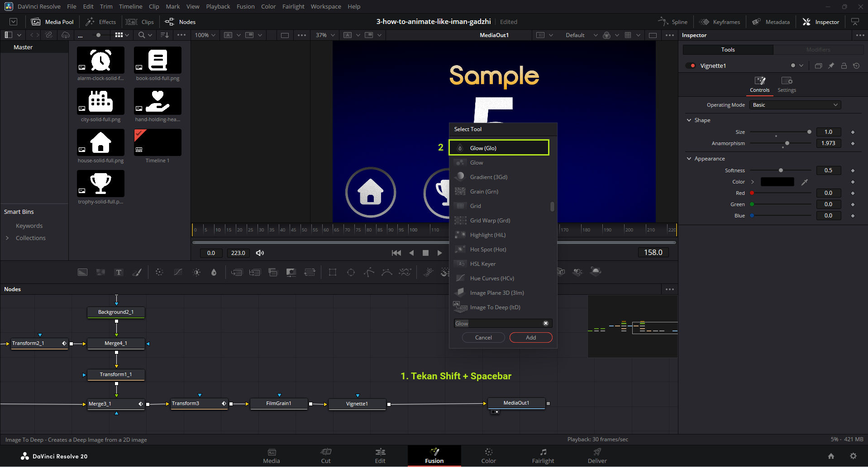The image size is (868, 467).
Task: Collapse the Shape section
Action: (x=689, y=120)
